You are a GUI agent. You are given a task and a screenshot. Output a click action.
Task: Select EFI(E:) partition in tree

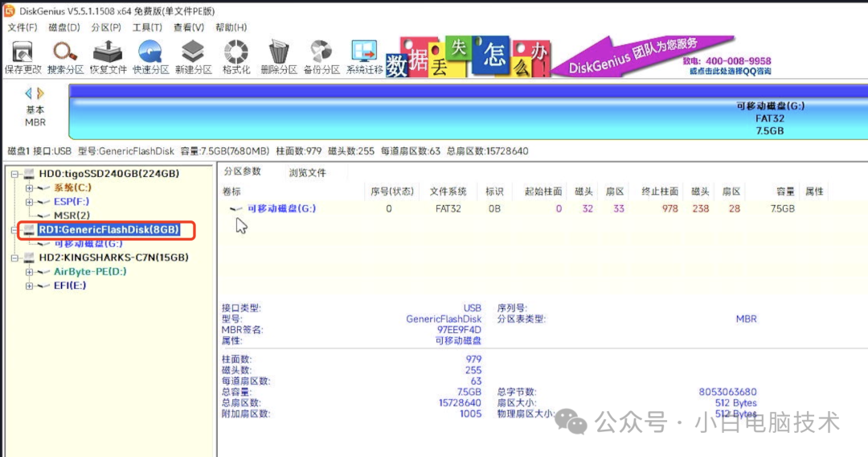click(x=70, y=286)
